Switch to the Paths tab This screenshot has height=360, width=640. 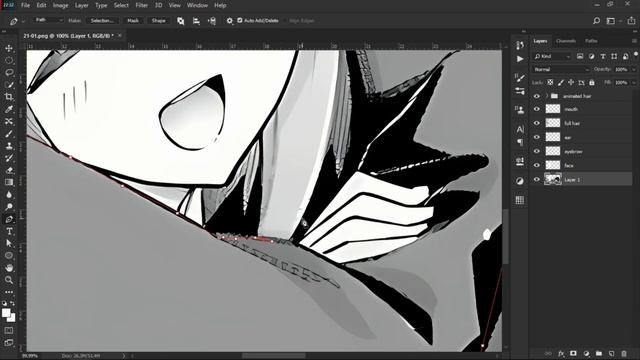pyautogui.click(x=591, y=41)
